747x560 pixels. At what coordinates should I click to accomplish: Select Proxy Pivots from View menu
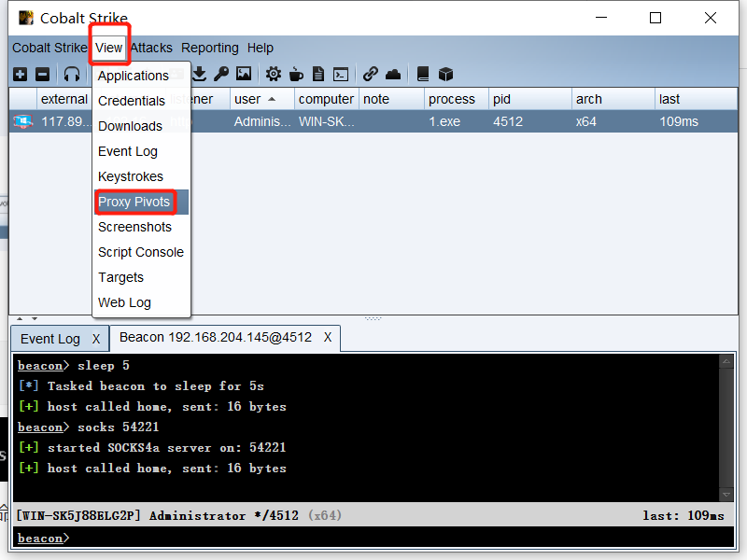(142, 202)
